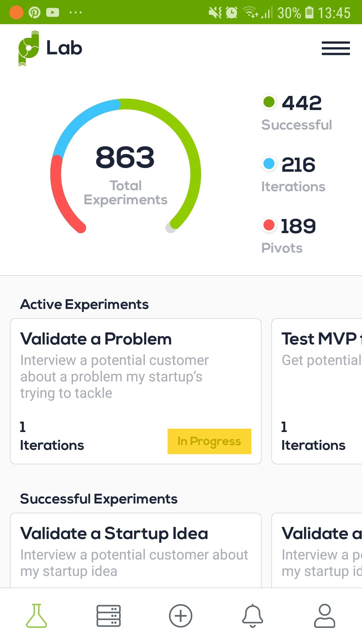Tap the YouTube status bar icon
The width and height of the screenshot is (362, 644).
click(53, 12)
